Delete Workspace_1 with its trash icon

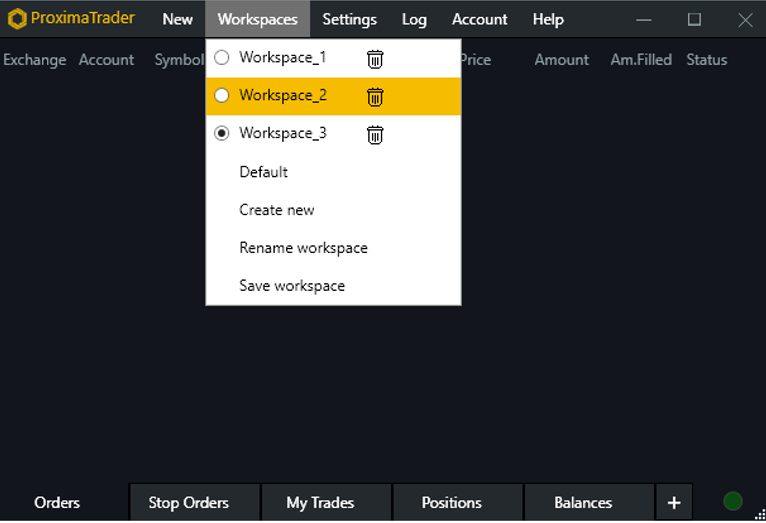(x=375, y=59)
